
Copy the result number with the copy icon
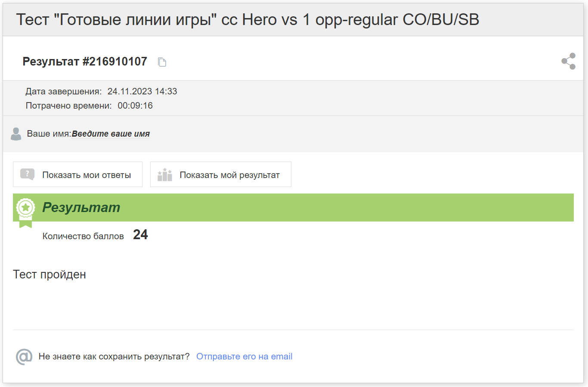[162, 62]
